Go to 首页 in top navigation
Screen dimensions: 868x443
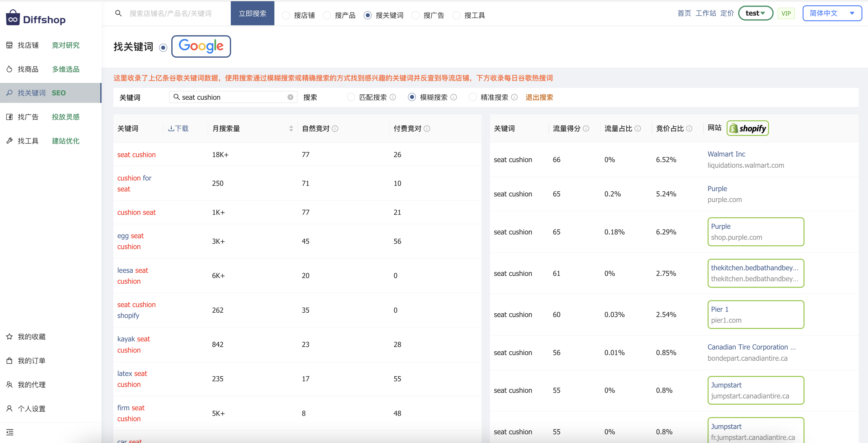tap(684, 13)
